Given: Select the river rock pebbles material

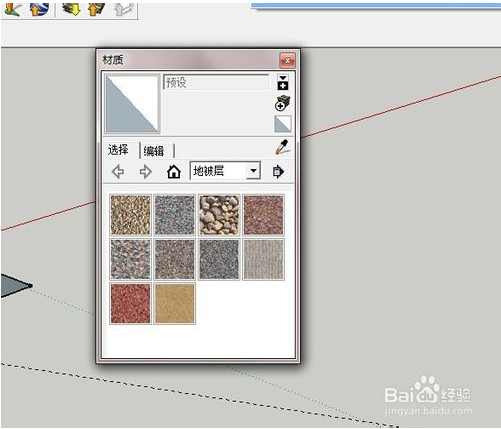Looking at the screenshot, I should [x=219, y=215].
